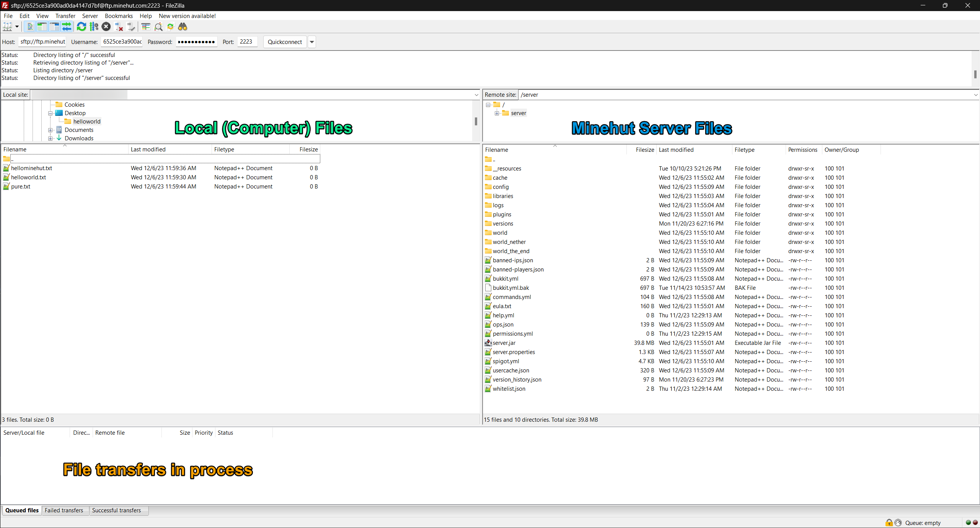Search for files with binoculars icon
Image resolution: width=980 pixels, height=528 pixels.
pos(183,27)
